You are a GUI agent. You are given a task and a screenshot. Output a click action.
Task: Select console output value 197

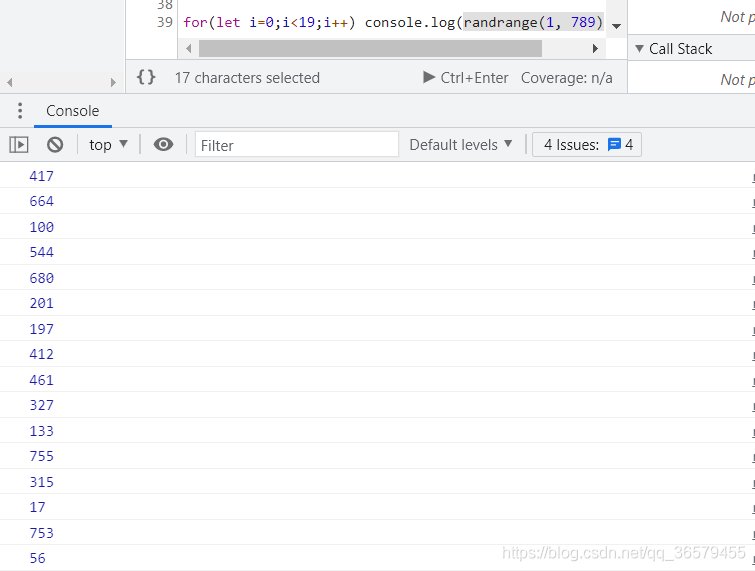(41, 329)
